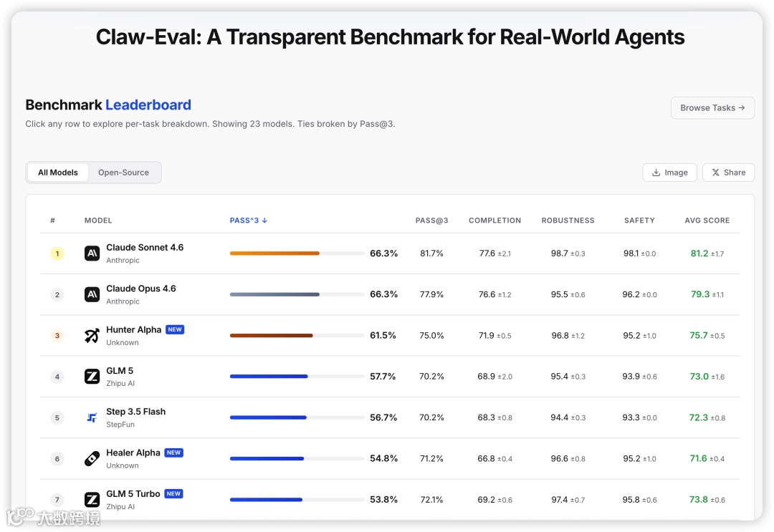Click the NEW tag next to Healer Alpha
774x532 pixels.
coord(173,453)
